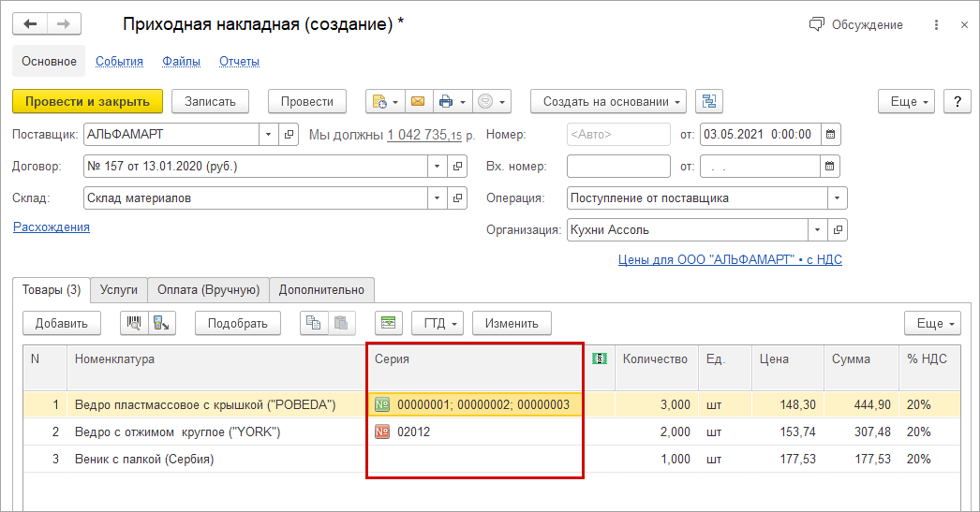The width and height of the screenshot is (980, 512).
Task: Expand the Поставщик dropdown list
Action: pos(267,134)
